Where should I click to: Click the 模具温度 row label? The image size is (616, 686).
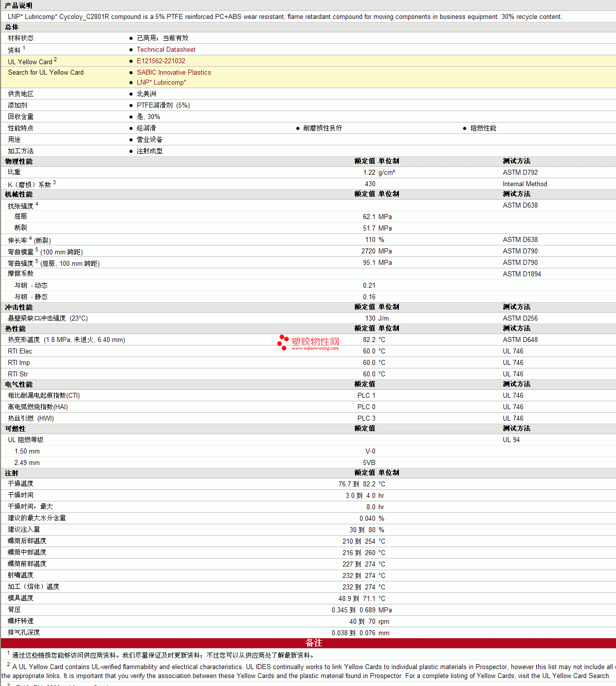tap(21, 598)
